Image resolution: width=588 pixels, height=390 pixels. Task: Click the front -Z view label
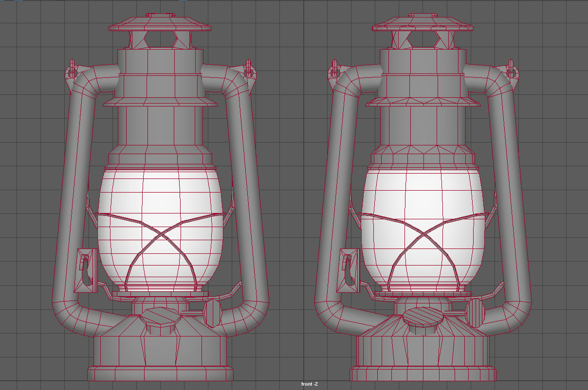(x=309, y=384)
